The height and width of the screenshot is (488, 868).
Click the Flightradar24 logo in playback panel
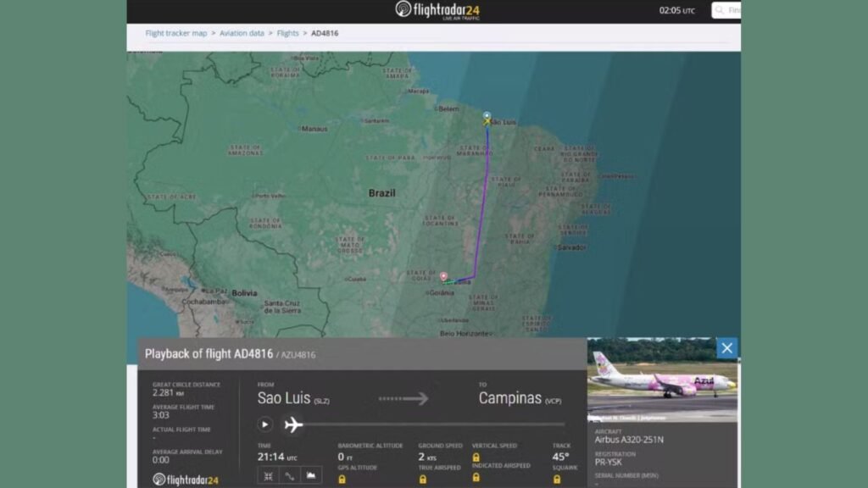[186, 480]
